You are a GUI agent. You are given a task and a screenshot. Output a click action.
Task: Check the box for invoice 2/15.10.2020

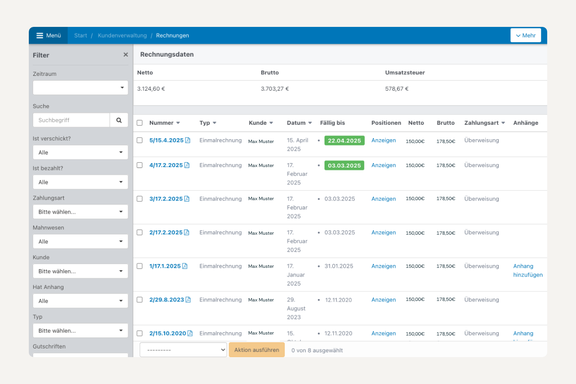140,333
